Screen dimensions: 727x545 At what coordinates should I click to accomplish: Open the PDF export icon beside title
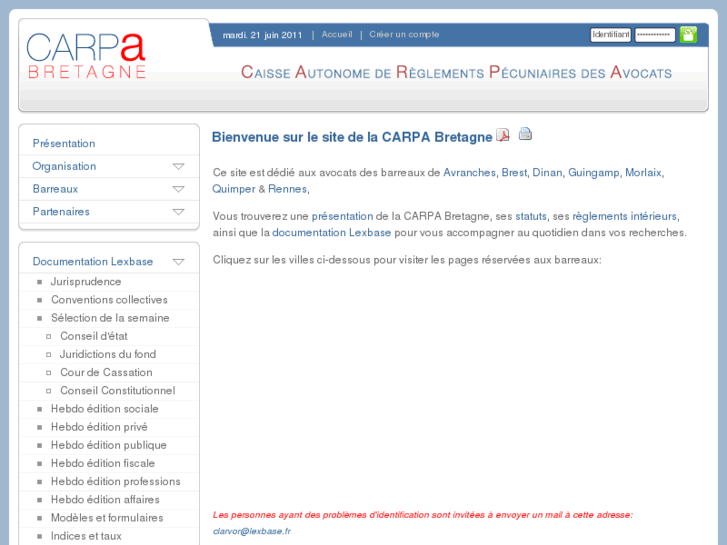503,135
